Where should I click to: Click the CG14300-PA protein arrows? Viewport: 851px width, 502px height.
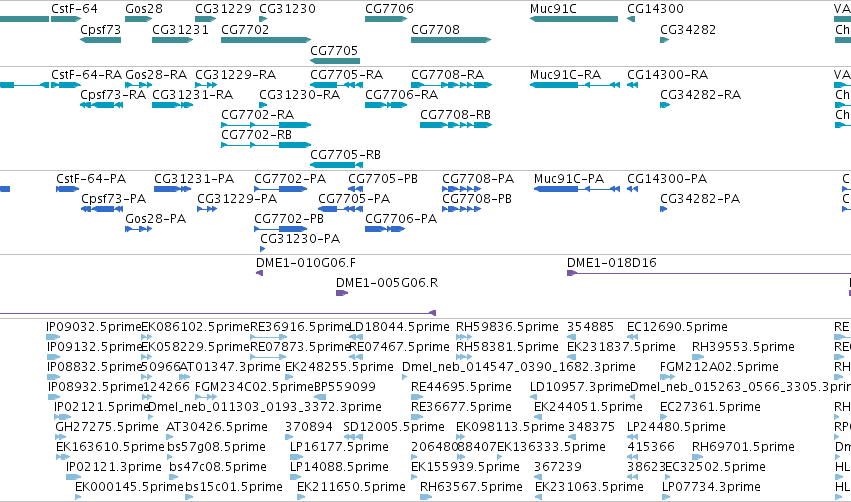tap(632, 189)
